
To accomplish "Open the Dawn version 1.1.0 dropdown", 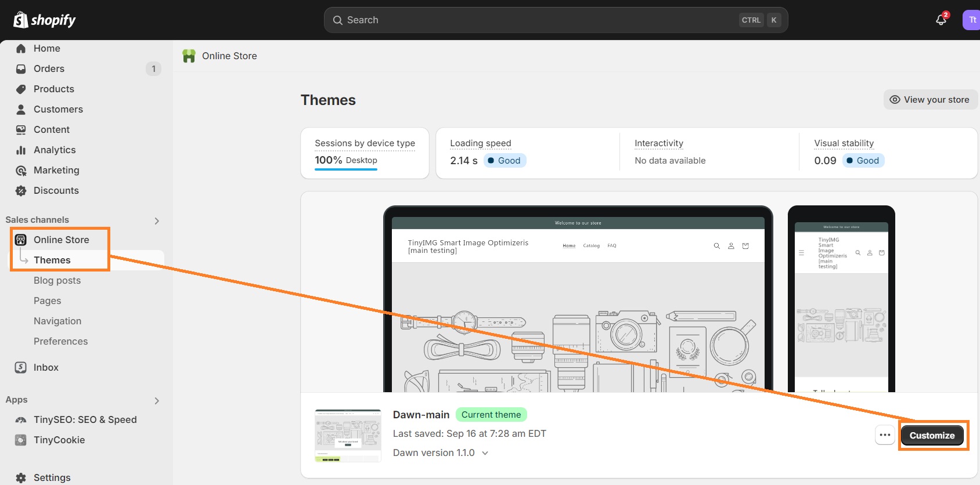I will point(441,453).
